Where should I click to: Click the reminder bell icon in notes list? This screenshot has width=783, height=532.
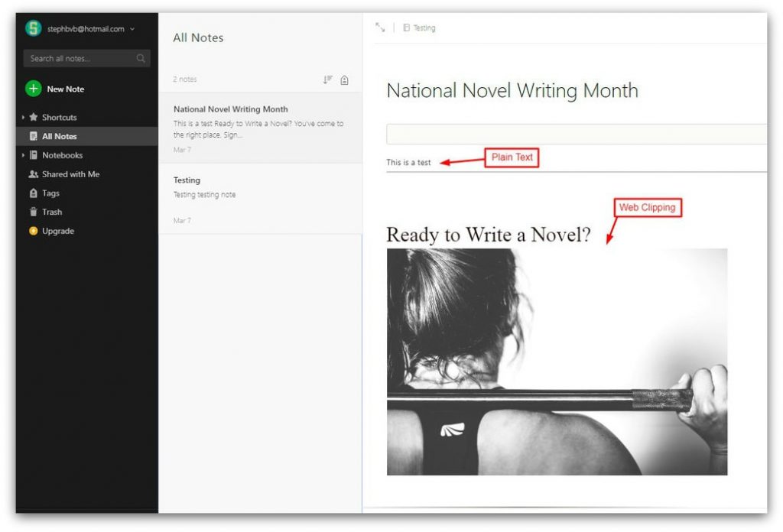coord(345,79)
